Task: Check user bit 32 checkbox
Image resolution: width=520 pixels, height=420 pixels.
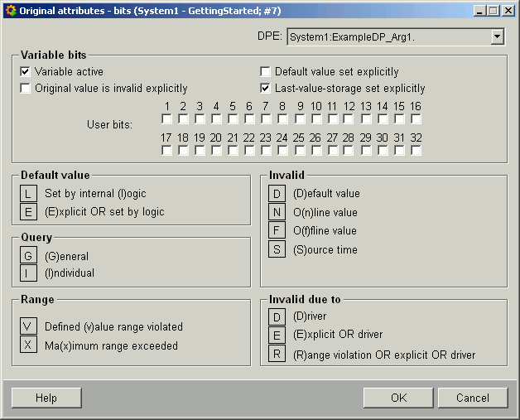Action: pos(416,151)
